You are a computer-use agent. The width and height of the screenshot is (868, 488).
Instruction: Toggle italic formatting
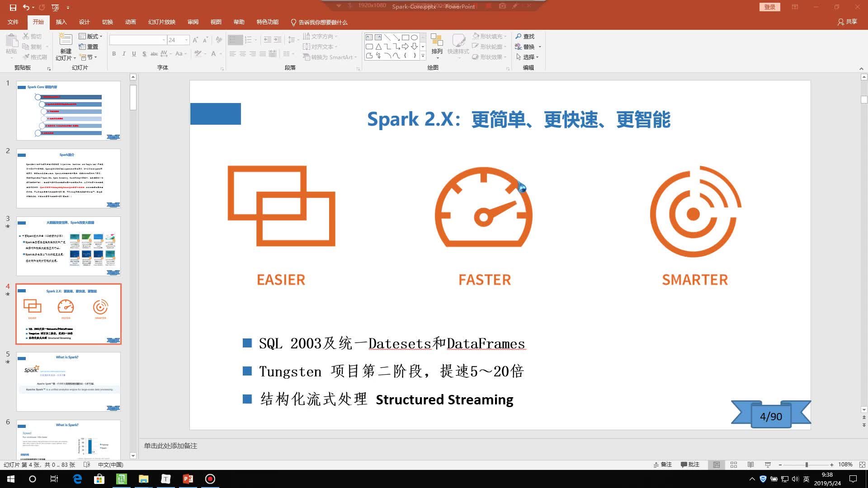123,54
